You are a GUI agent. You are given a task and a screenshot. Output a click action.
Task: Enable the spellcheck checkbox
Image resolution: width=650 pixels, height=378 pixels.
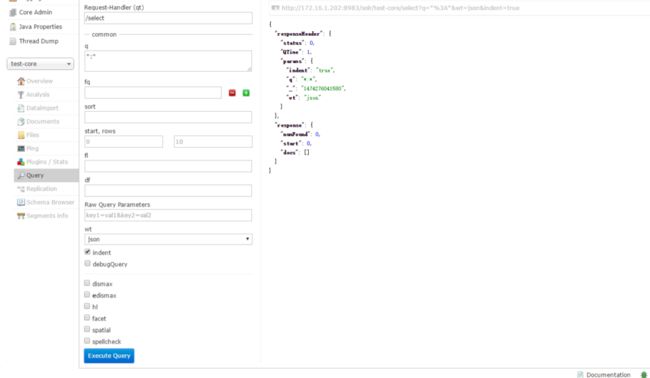coord(87,341)
